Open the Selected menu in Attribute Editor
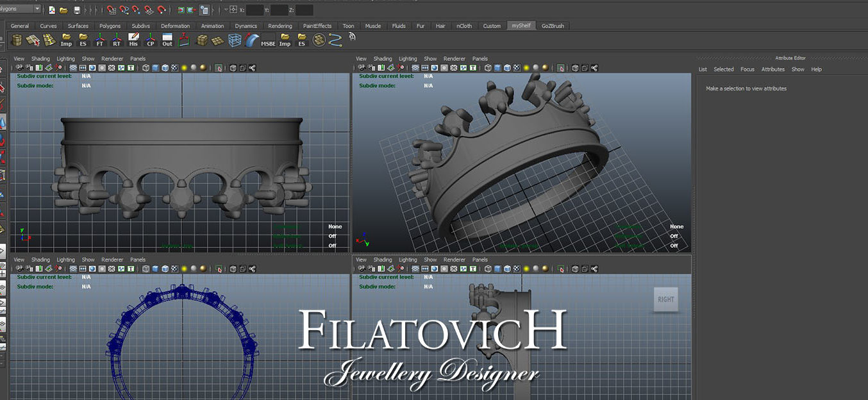Image resolution: width=868 pixels, height=400 pixels. coord(724,69)
